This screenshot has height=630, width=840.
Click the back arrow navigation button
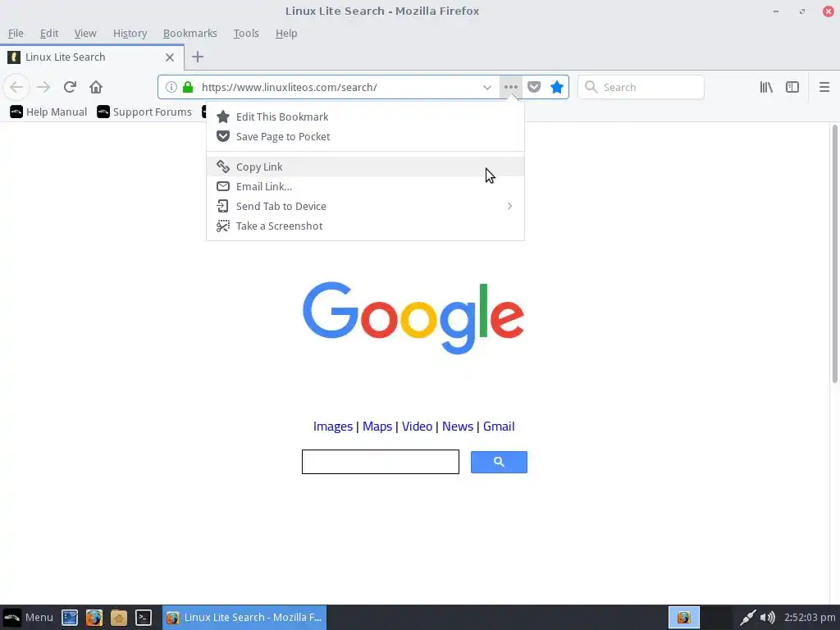(16, 87)
